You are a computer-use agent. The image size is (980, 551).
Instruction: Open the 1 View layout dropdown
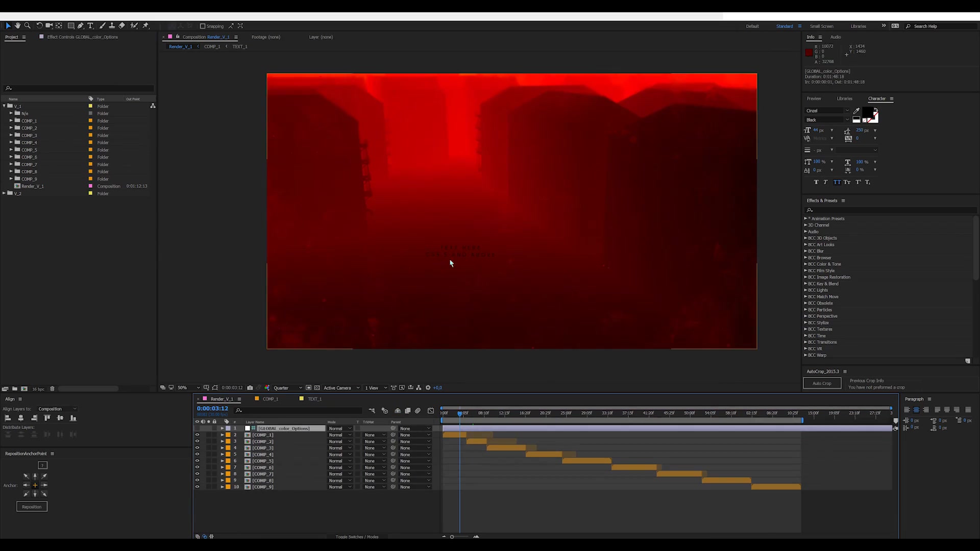[x=376, y=388]
